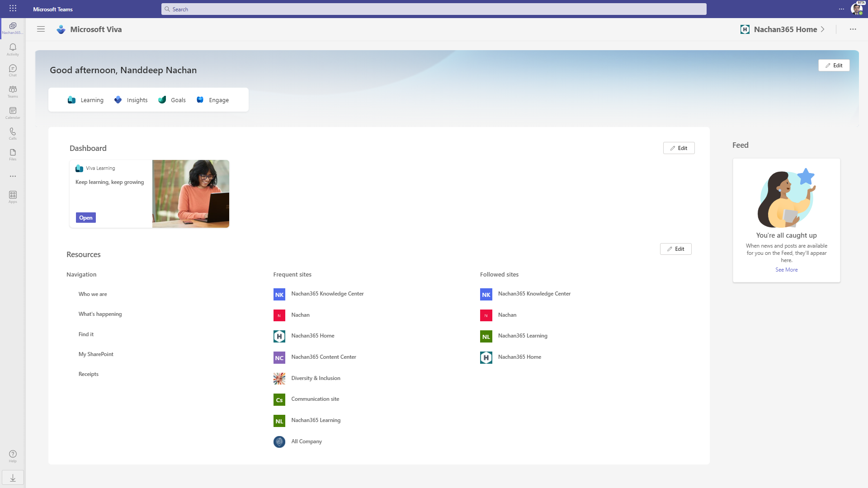Click the See More feed link
Viewport: 868px width, 488px height.
point(786,270)
